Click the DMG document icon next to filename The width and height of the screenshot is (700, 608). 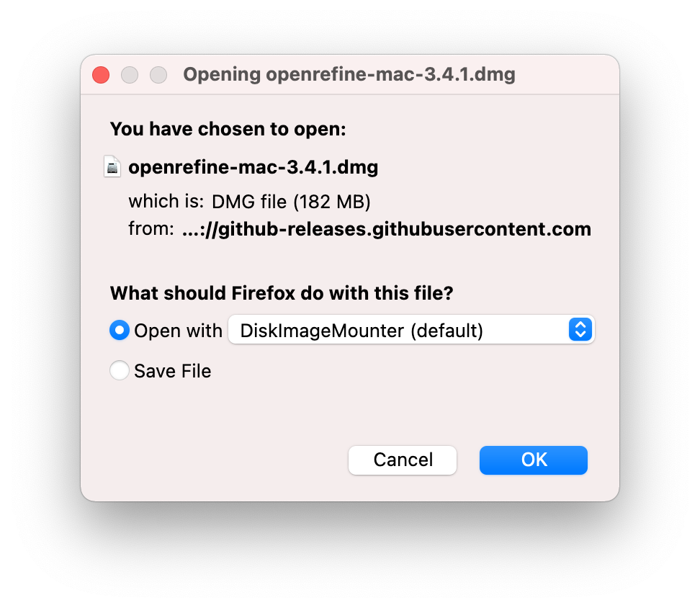click(x=112, y=166)
